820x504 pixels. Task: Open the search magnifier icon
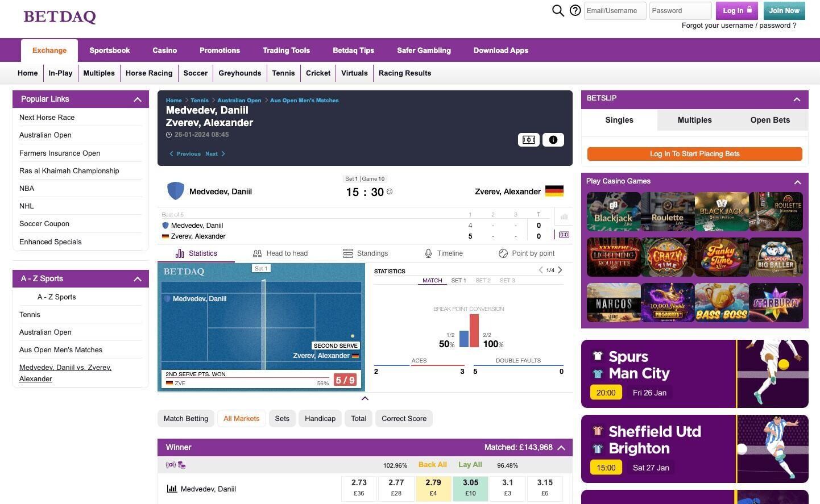558,11
